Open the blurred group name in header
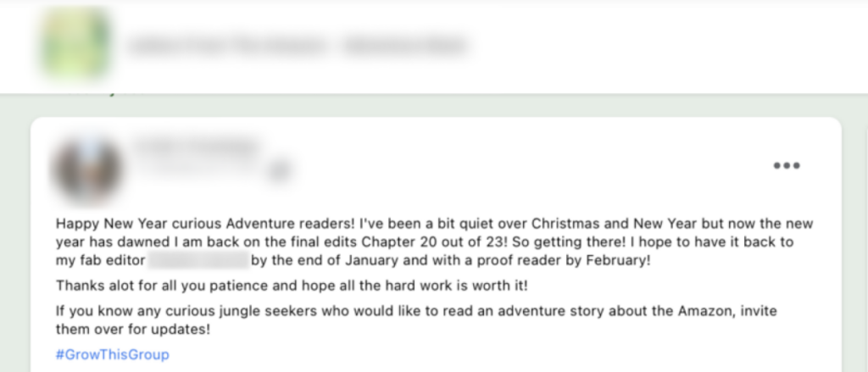Image resolution: width=868 pixels, height=372 pixels. coord(298,46)
